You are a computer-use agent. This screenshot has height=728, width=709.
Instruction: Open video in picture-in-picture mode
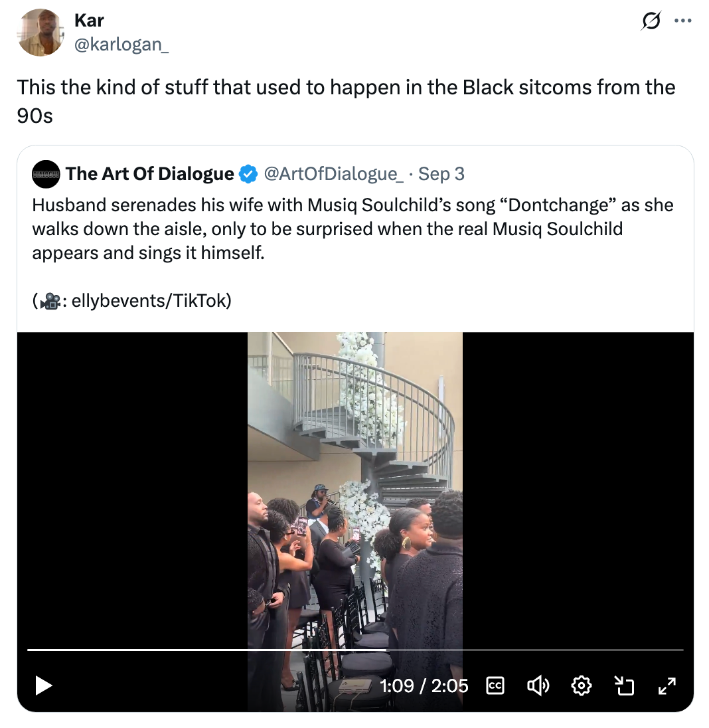point(624,685)
